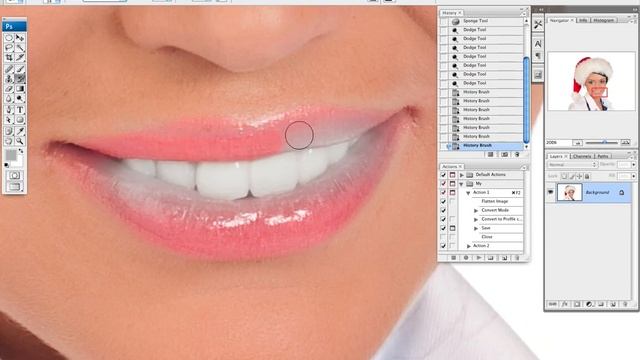Toggle the Default Actions set checkbox
Screen dimensions: 640x360
(x=443, y=175)
